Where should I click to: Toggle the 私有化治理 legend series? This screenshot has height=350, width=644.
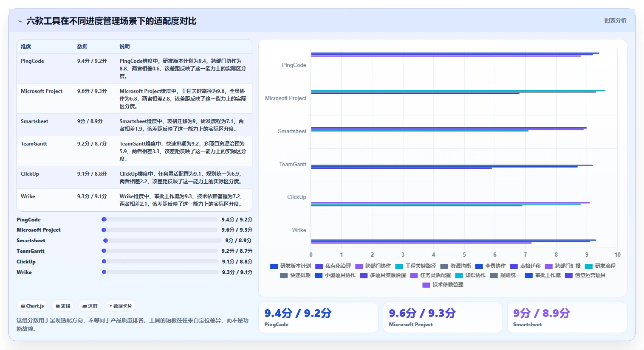pos(333,266)
